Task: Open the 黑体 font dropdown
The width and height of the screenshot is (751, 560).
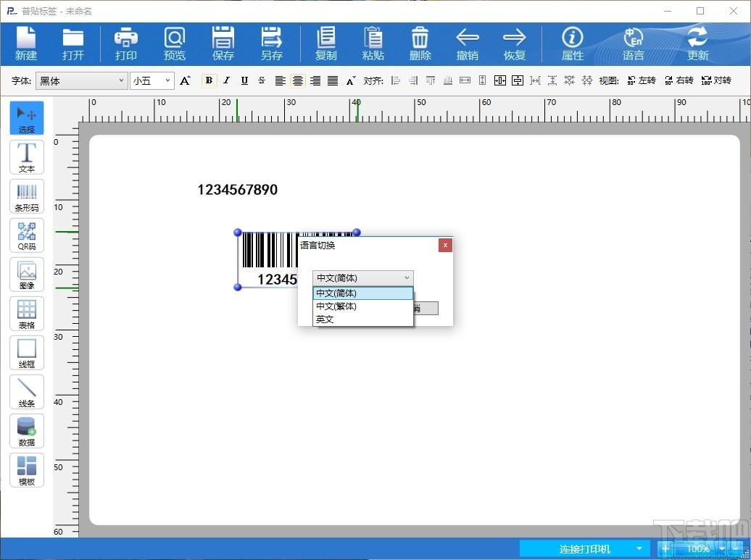Action: tap(81, 81)
